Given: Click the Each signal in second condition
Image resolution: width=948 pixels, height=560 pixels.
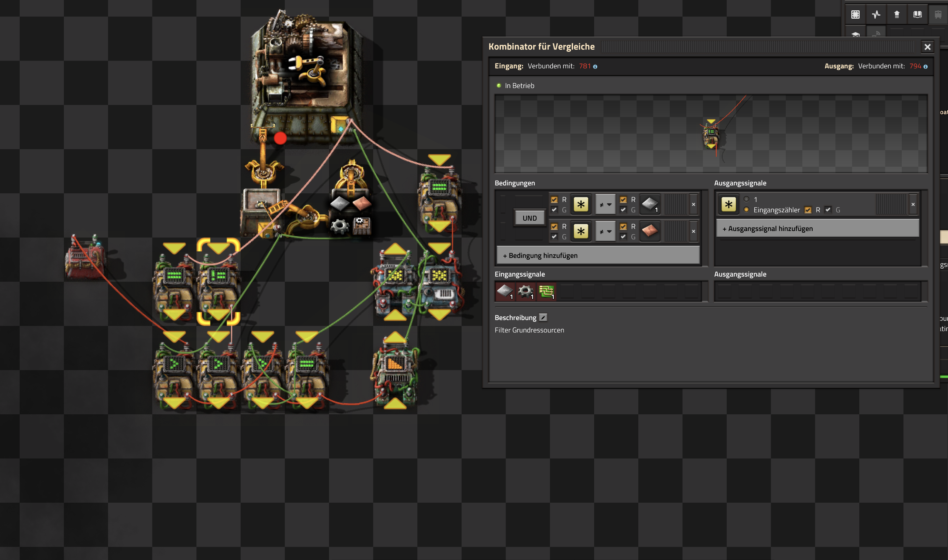Looking at the screenshot, I should [x=581, y=231].
